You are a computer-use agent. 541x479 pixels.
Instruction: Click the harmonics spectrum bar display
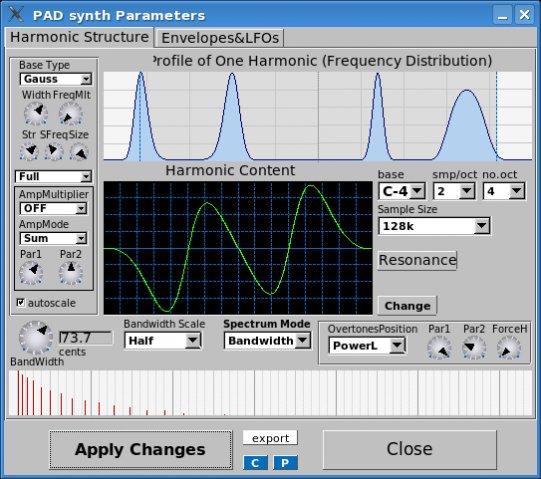(x=270, y=393)
